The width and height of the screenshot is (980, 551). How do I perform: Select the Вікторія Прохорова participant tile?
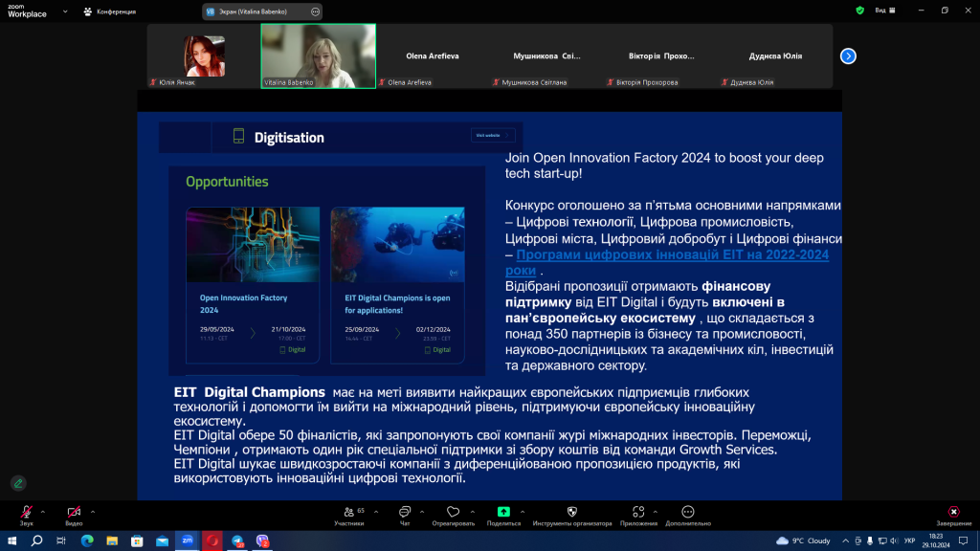click(x=661, y=56)
